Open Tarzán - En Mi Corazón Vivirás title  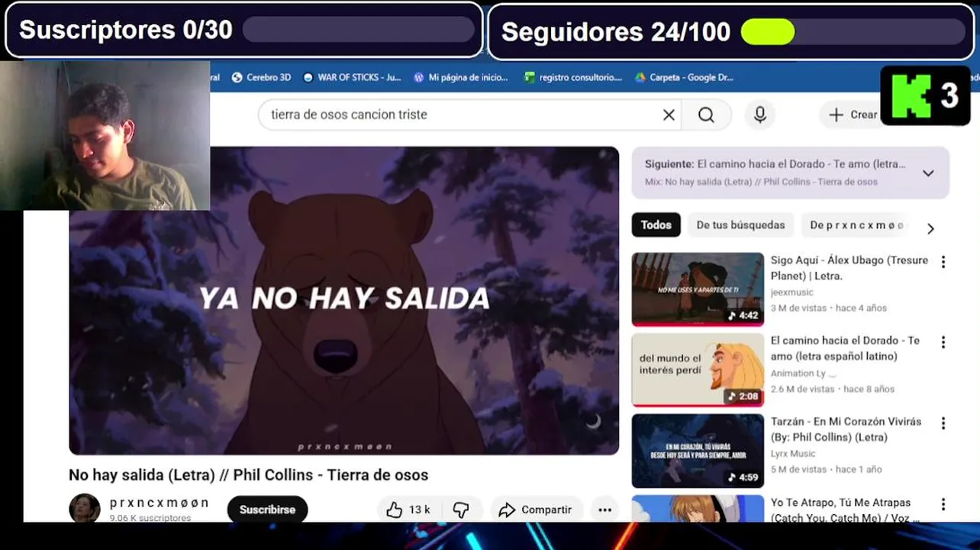pyautogui.click(x=846, y=429)
